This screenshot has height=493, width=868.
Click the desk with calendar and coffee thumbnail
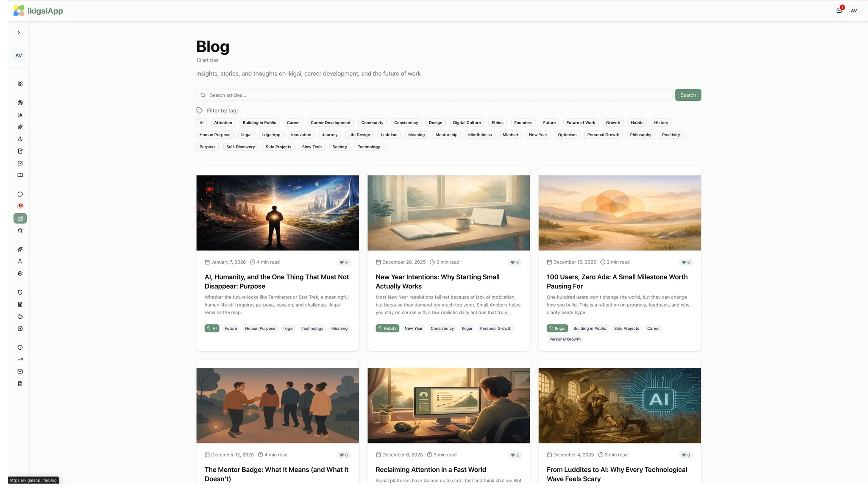coord(448,213)
